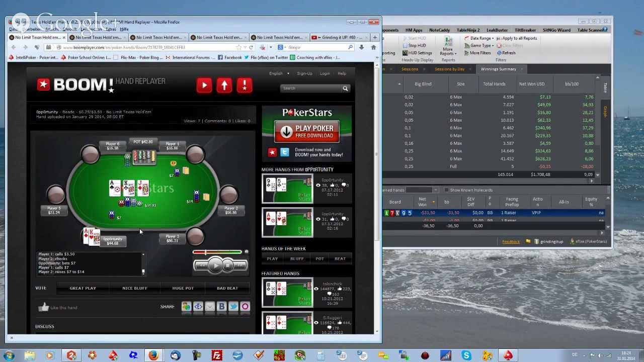This screenshot has width=644, height=362.
Task: Play the hand replay
Action: [x=215, y=265]
